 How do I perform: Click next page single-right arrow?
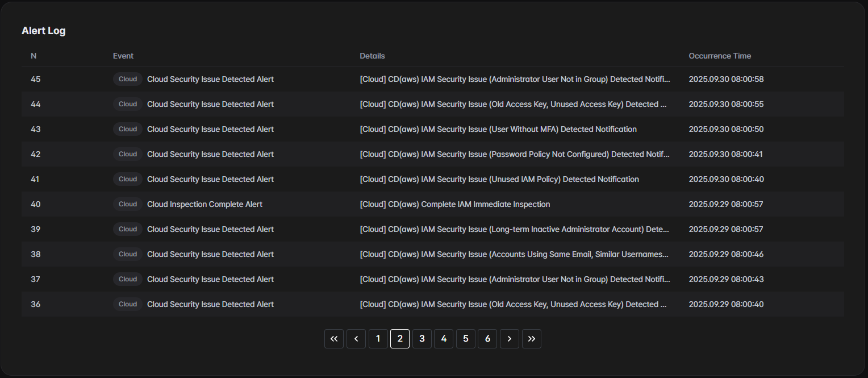pyautogui.click(x=510, y=339)
